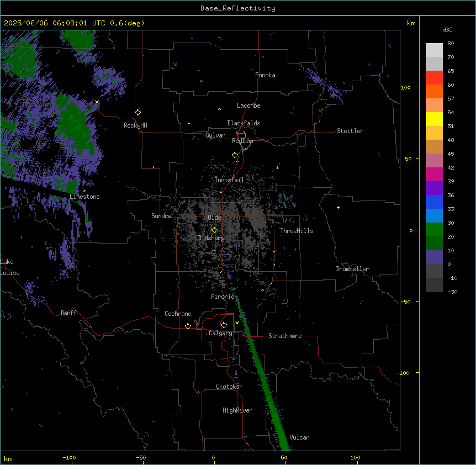Click the Base_Reflectivity title

click(x=238, y=8)
